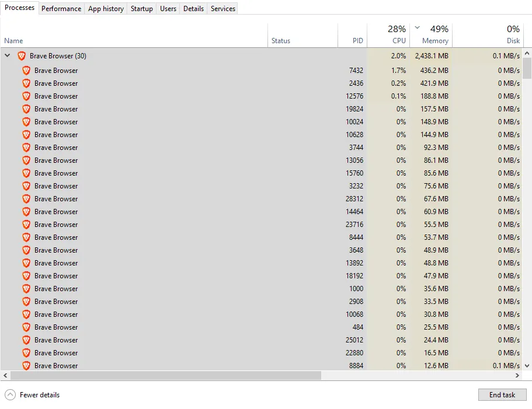This screenshot has height=409, width=532.
Task: Click the 67.6 MB memory cell
Action: tap(436, 199)
